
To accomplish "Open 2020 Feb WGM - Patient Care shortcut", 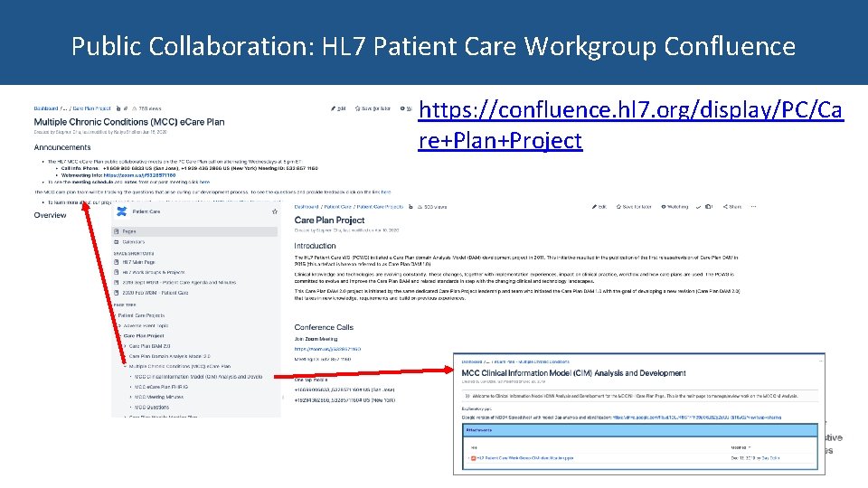I will pos(155,293).
